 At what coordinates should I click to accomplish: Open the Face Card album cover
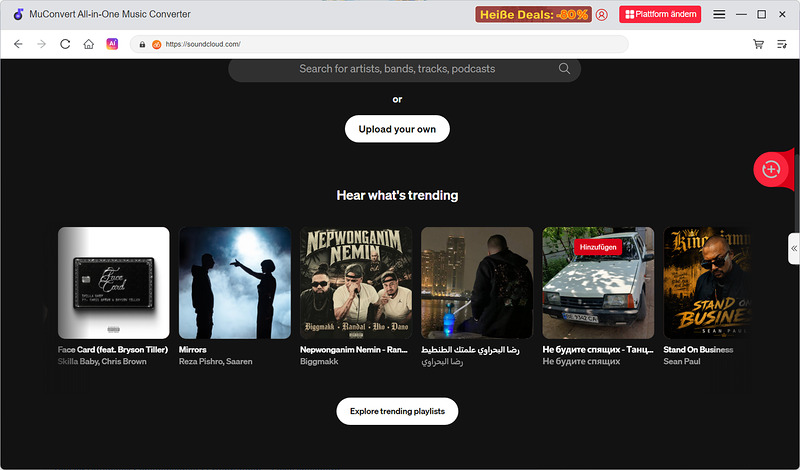(x=114, y=283)
